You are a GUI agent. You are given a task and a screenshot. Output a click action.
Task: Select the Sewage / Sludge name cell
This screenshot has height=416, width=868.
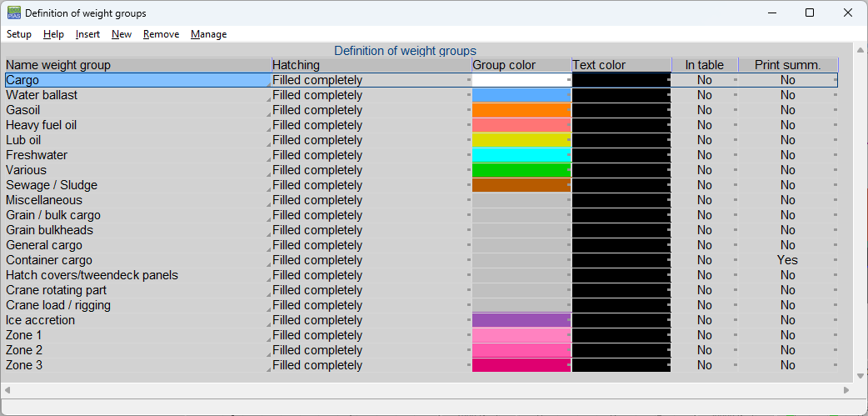click(138, 185)
